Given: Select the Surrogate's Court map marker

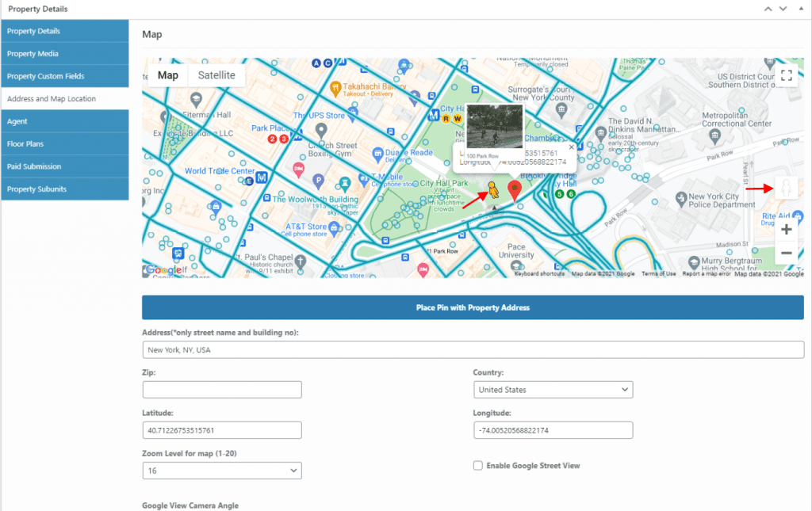Looking at the screenshot, I should 561,109.
